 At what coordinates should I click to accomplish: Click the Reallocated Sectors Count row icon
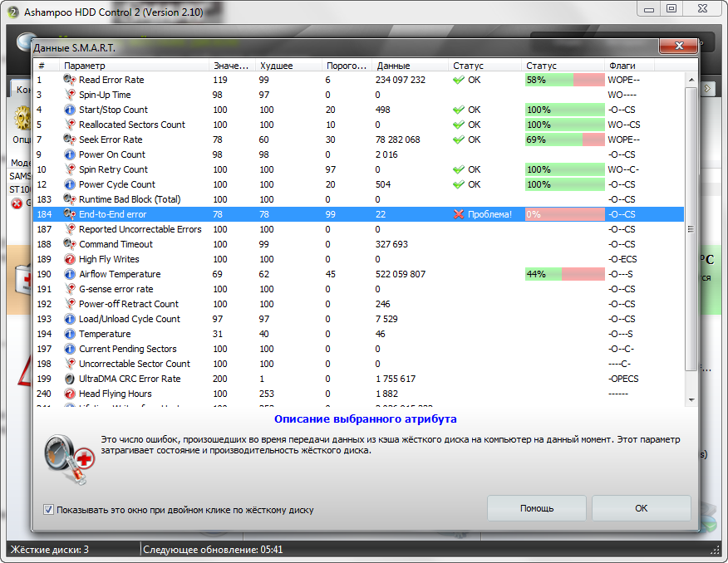click(x=70, y=125)
